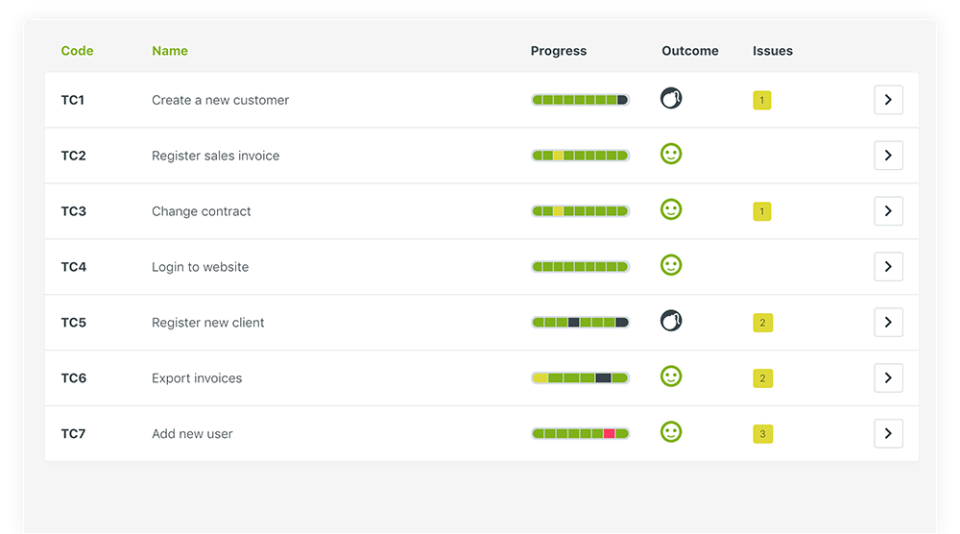
Task: Click the Outcome column header
Action: [x=690, y=51]
